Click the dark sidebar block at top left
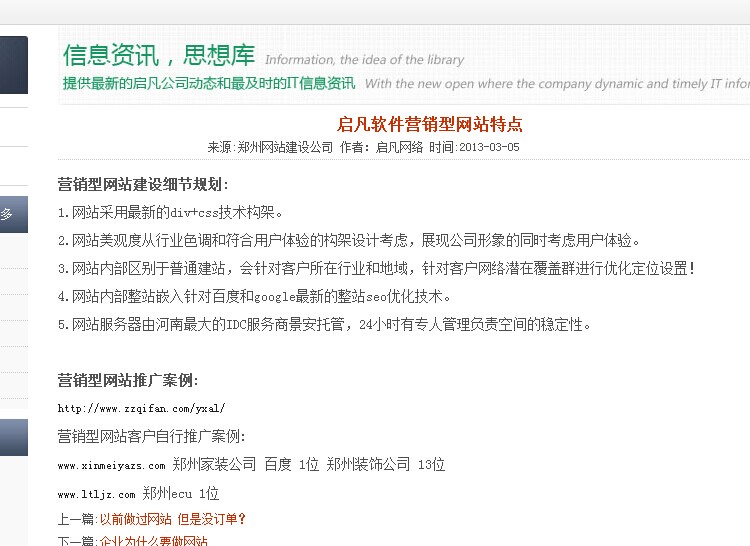 pyautogui.click(x=14, y=65)
